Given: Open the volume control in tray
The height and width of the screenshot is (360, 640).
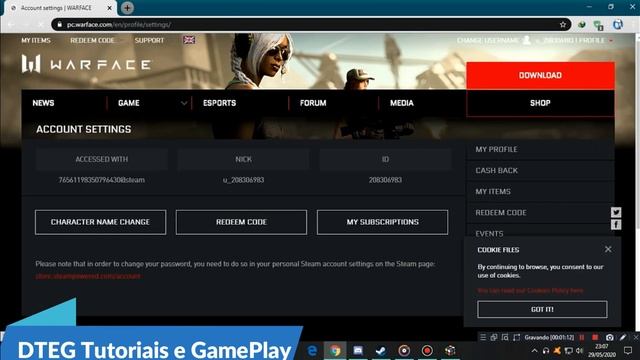Looking at the screenshot, I should [x=579, y=351].
